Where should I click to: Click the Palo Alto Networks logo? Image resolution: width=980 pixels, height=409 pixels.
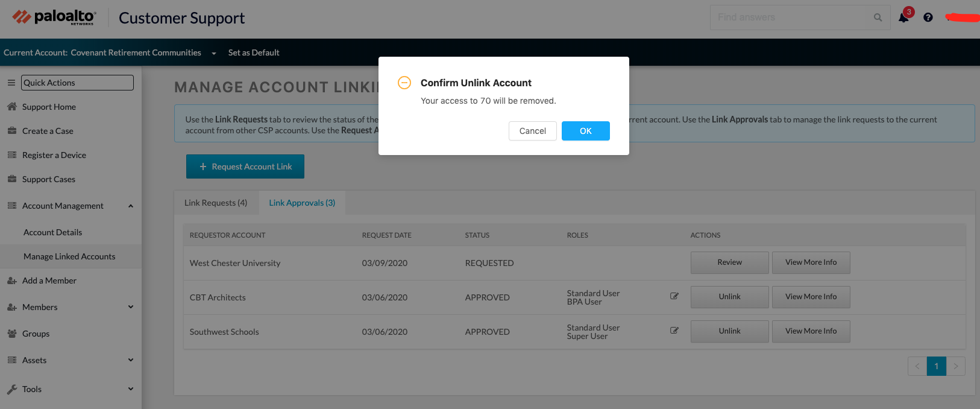54,17
